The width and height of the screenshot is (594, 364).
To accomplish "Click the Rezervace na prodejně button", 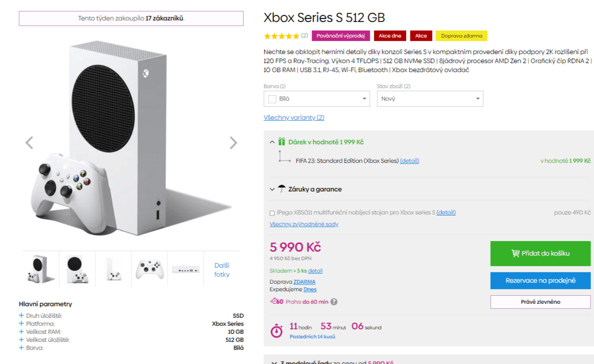I will (540, 281).
